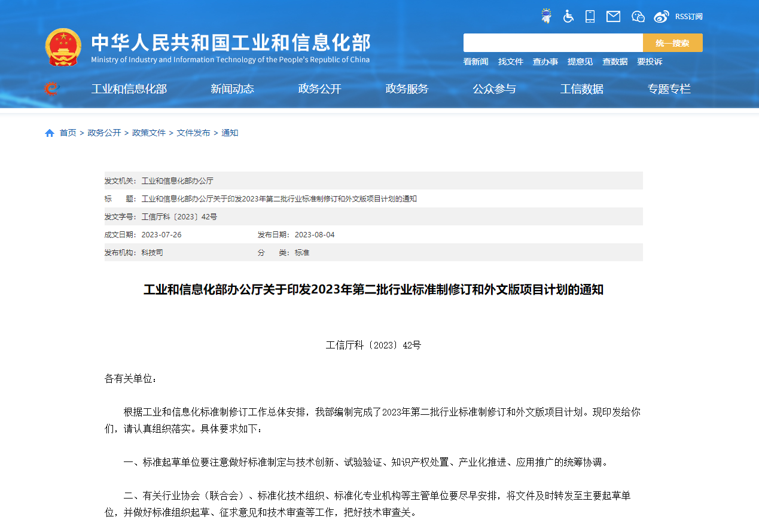Open the 看新闻 quick link
Screen dimensions: 759x532
[476, 62]
